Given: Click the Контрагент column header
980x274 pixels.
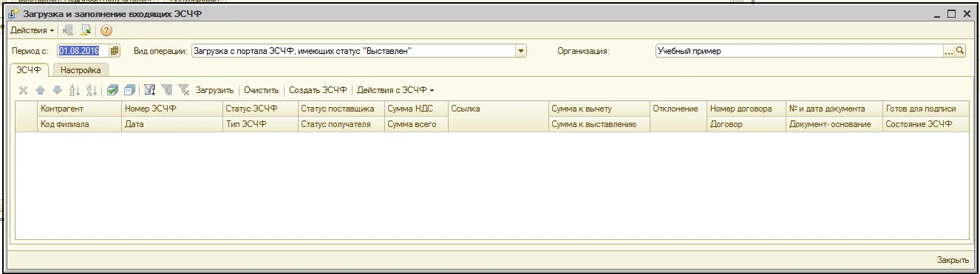Looking at the screenshot, I should (79, 109).
